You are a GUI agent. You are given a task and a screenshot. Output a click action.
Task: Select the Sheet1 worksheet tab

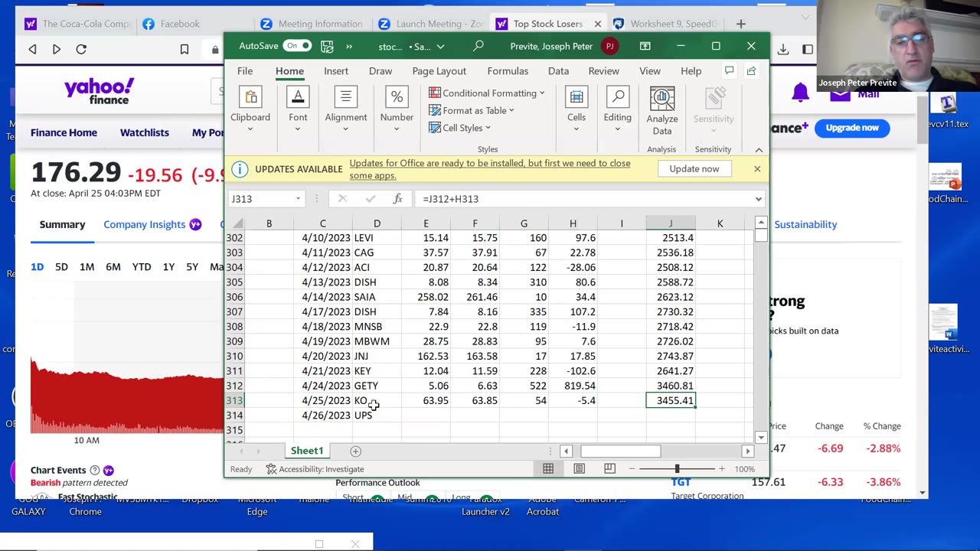click(307, 451)
